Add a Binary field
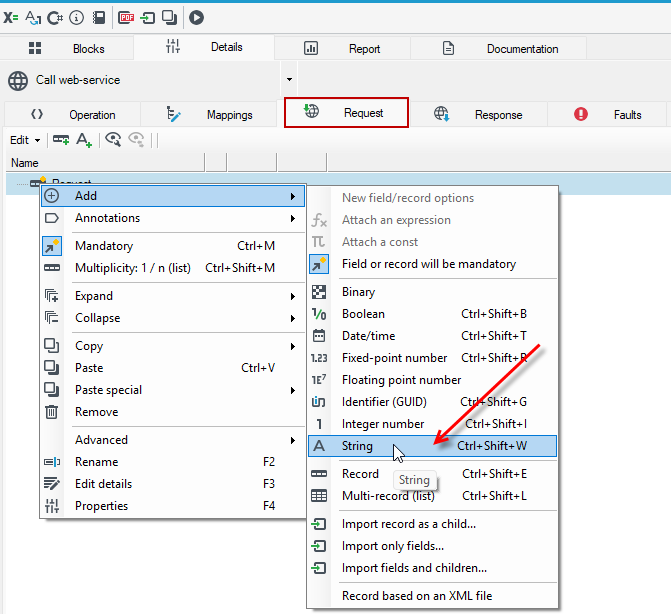Screen dimensions: 671x614 [x=432, y=292]
